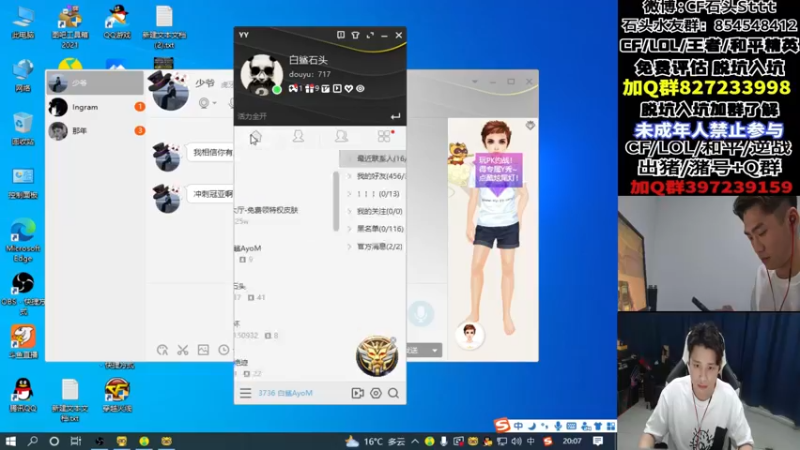Viewport: 800px width, 450px height.
Task: Click the video camera icon in YY bottom bar
Action: tap(358, 393)
